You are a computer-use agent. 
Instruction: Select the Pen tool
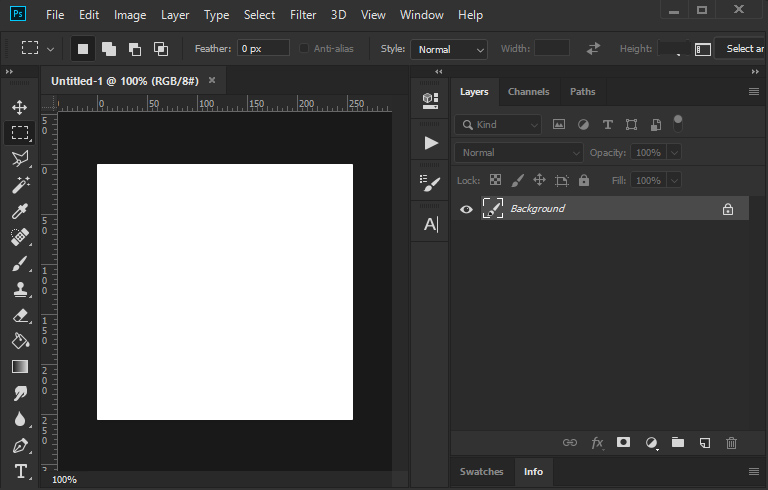tap(20, 445)
